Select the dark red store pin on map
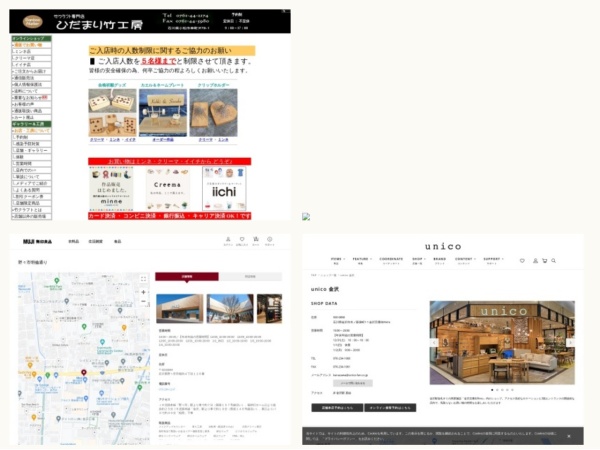This screenshot has height=450, width=600. pyautogui.click(x=83, y=372)
